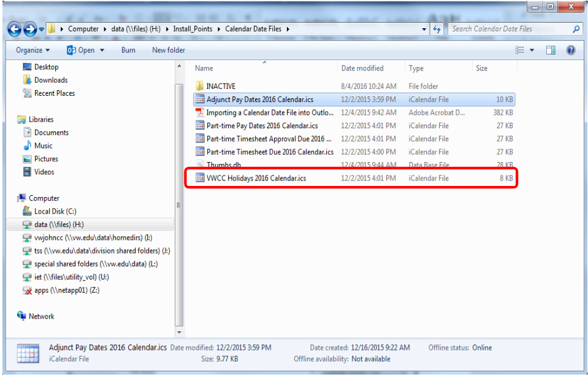
Task: Sort files by Name column header
Action: (204, 68)
